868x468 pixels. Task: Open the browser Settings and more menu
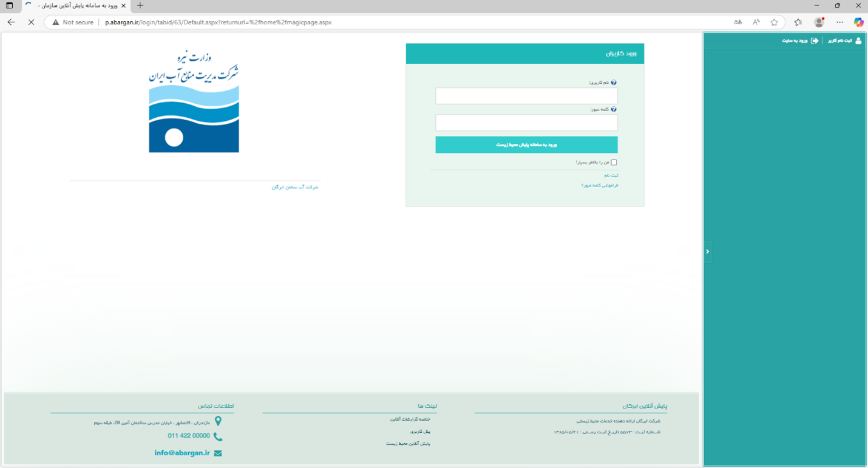[x=840, y=22]
